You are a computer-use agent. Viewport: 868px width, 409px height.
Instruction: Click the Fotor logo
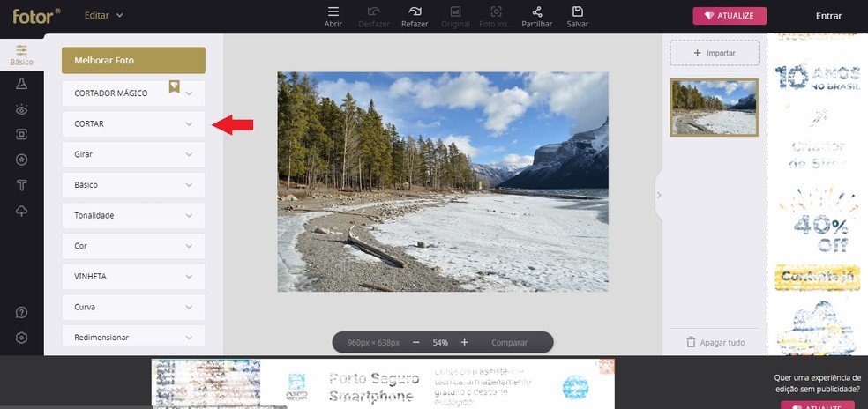click(x=36, y=16)
